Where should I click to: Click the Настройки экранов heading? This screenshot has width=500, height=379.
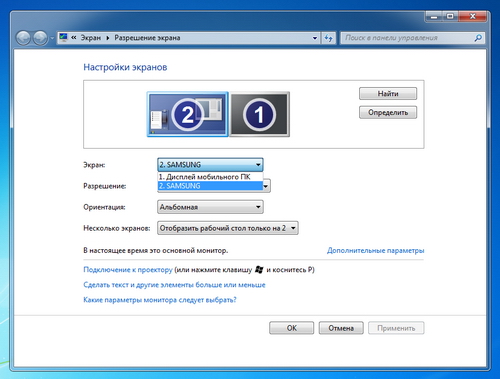pos(125,67)
